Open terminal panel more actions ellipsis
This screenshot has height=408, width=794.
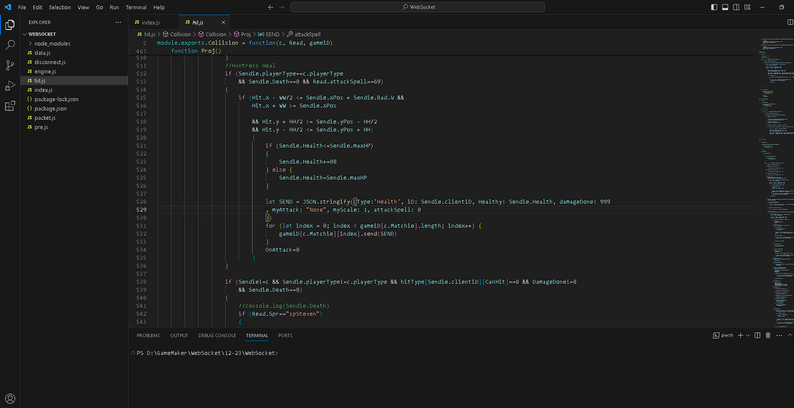778,335
